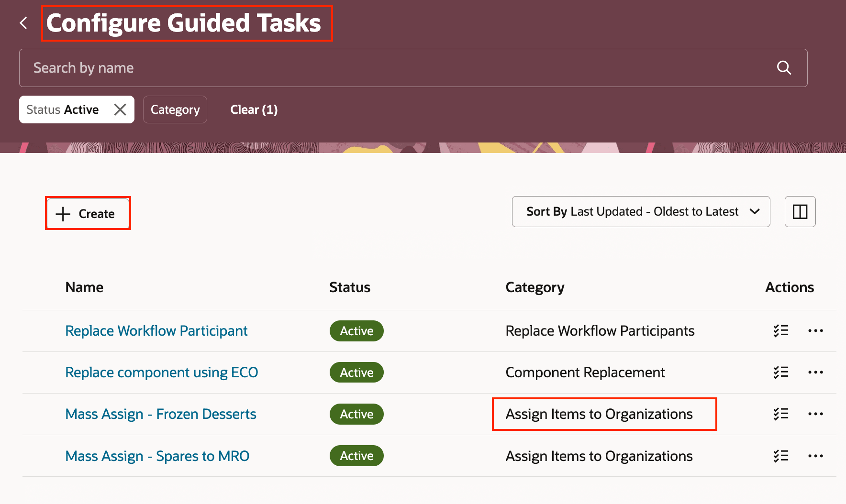Open task steps icon for Replace Workflow Participant
The height and width of the screenshot is (504, 846).
(781, 331)
